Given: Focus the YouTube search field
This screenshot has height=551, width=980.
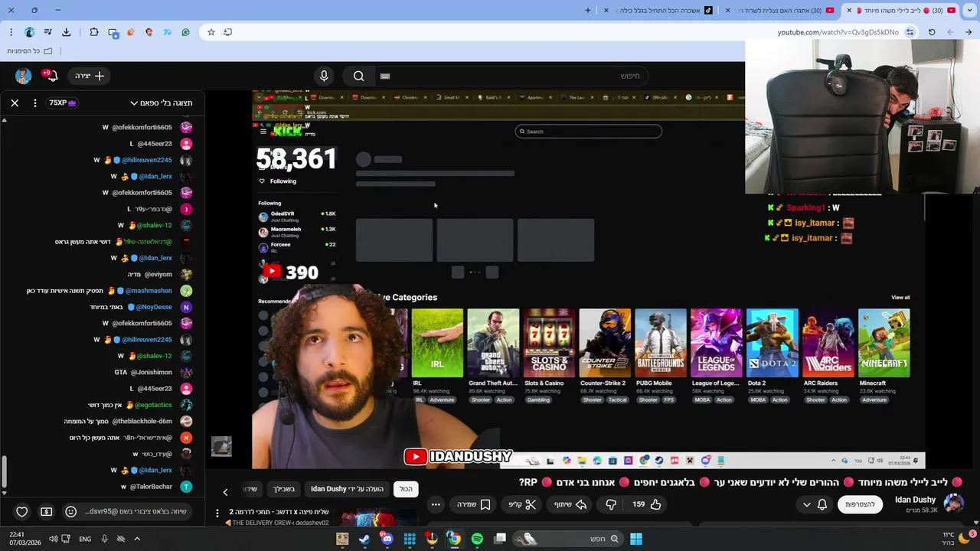Looking at the screenshot, I should [513, 76].
